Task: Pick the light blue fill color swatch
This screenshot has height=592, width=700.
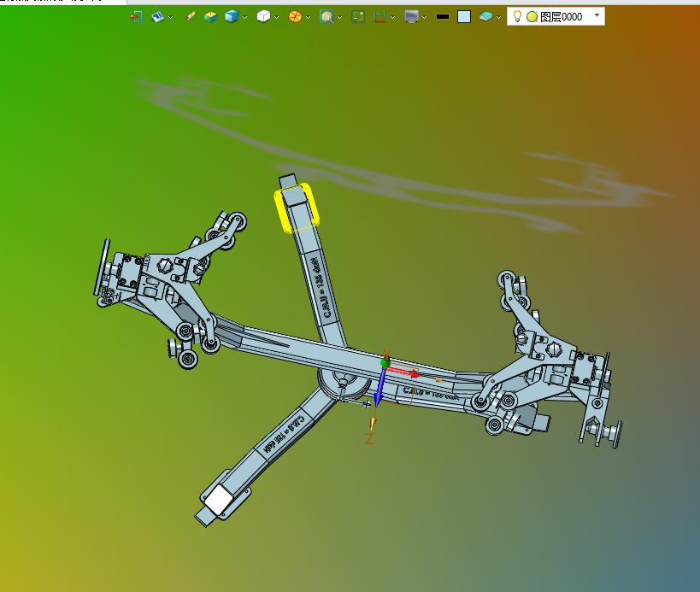Action: [464, 17]
